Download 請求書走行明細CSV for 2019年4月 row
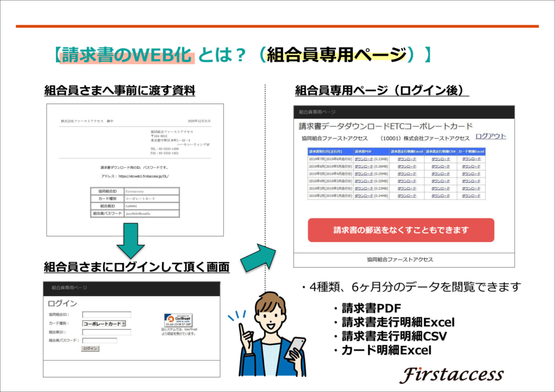This screenshot has height=392, width=555. click(x=441, y=181)
